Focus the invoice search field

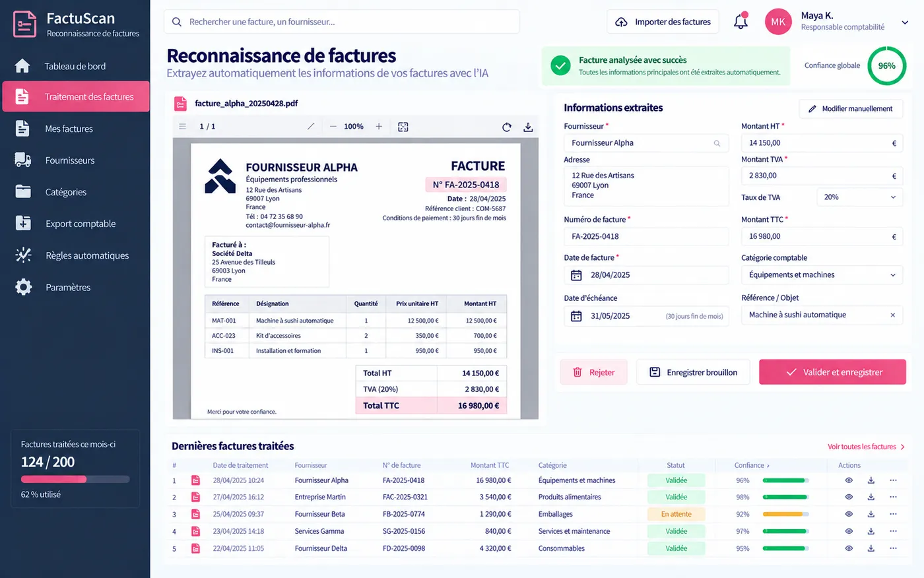(341, 22)
